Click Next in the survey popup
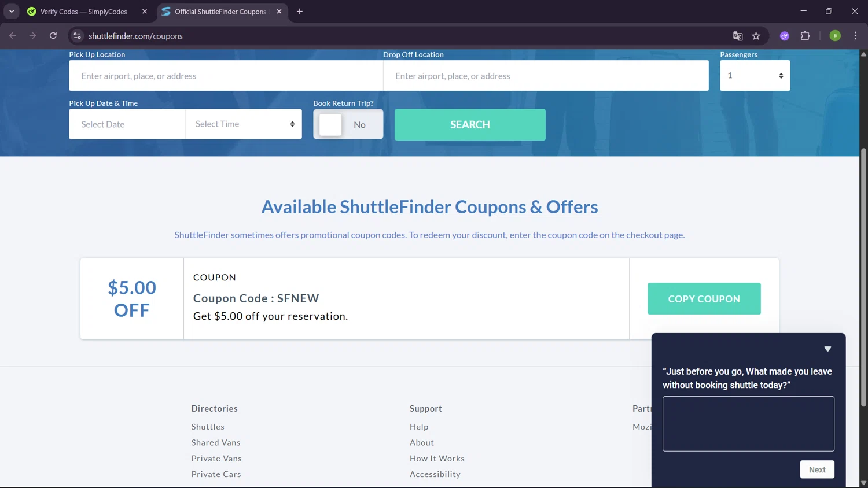 817,469
